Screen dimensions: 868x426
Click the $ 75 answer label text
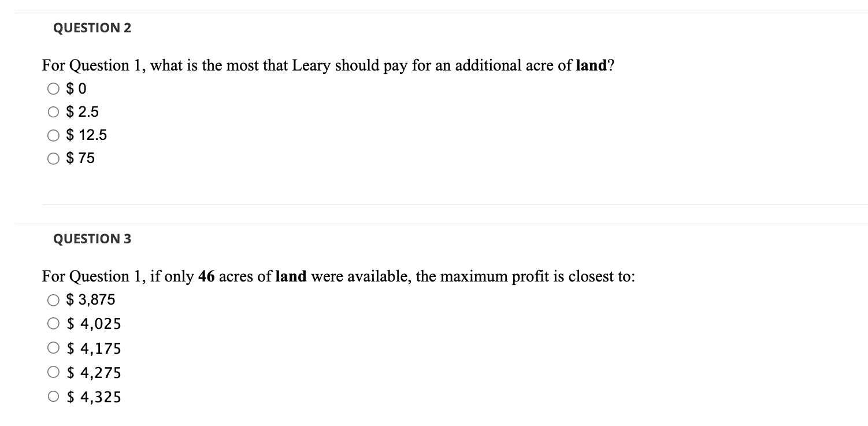coord(80,158)
